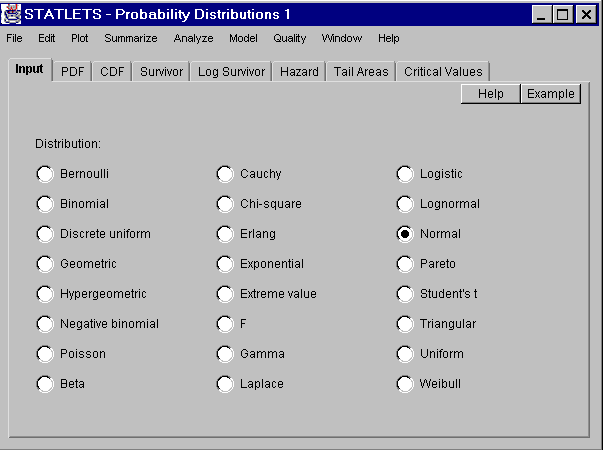Select the Extreme value distribution
Viewport: 603px width, 450px height.
point(225,294)
